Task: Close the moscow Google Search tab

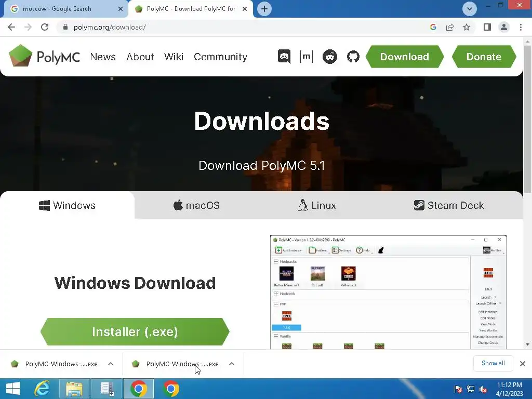Action: click(x=121, y=9)
